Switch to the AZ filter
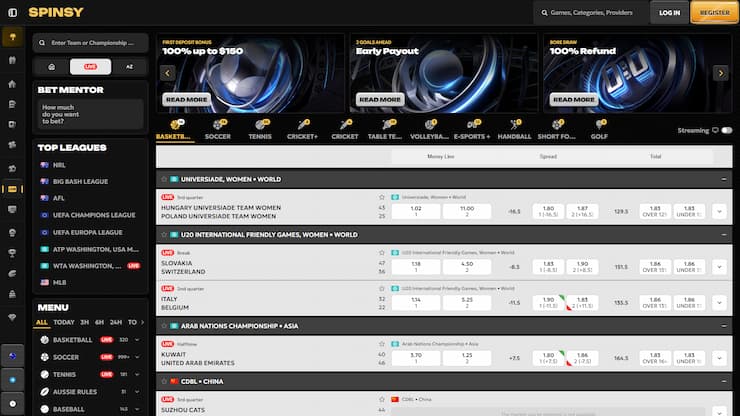The image size is (740, 416). pos(129,67)
